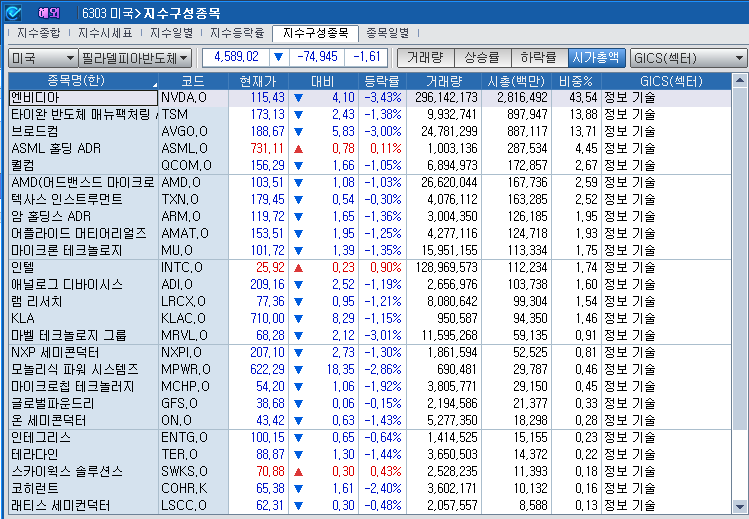This screenshot has width=749, height=519.
Task: Click the COHR.K code cell
Action: tap(193, 489)
